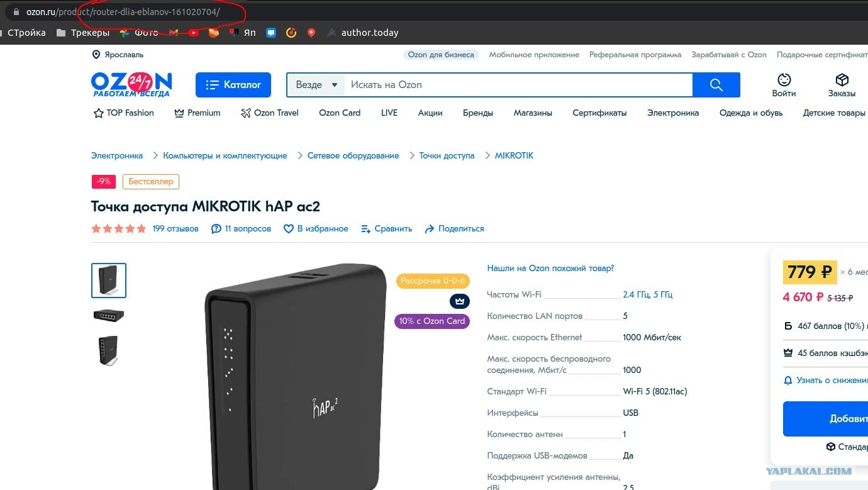The image size is (868, 490).
Task: Go to Сетевое оборудование breadcrumb
Action: point(353,155)
